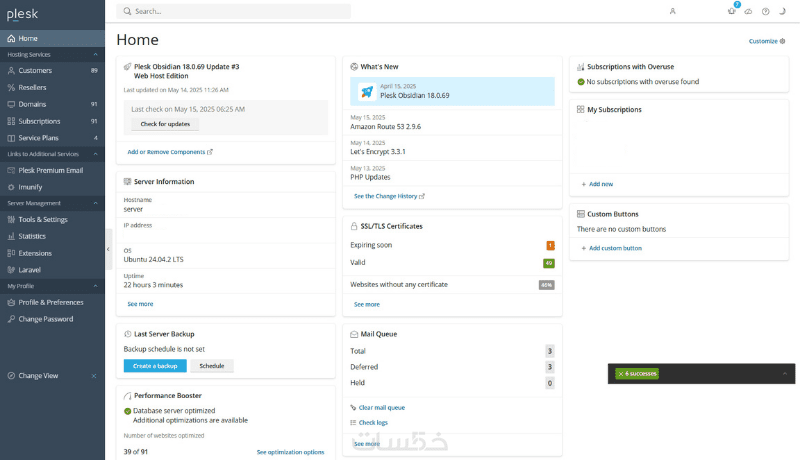Open Customers in the sidebar

pyautogui.click(x=53, y=70)
